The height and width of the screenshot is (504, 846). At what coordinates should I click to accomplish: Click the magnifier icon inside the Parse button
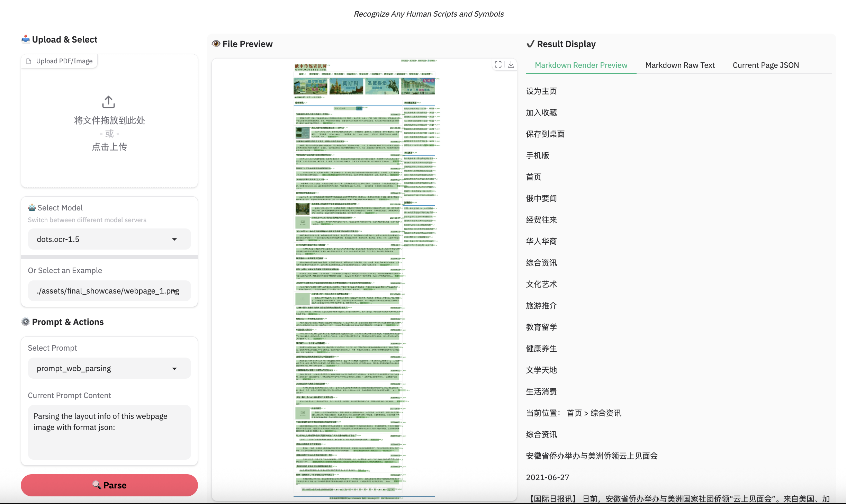tap(97, 485)
